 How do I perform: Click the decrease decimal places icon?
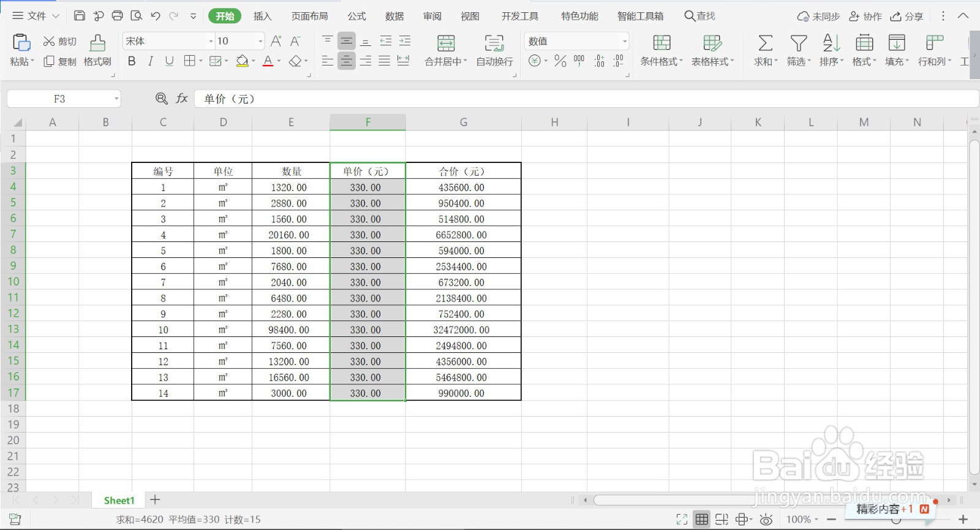click(x=619, y=61)
